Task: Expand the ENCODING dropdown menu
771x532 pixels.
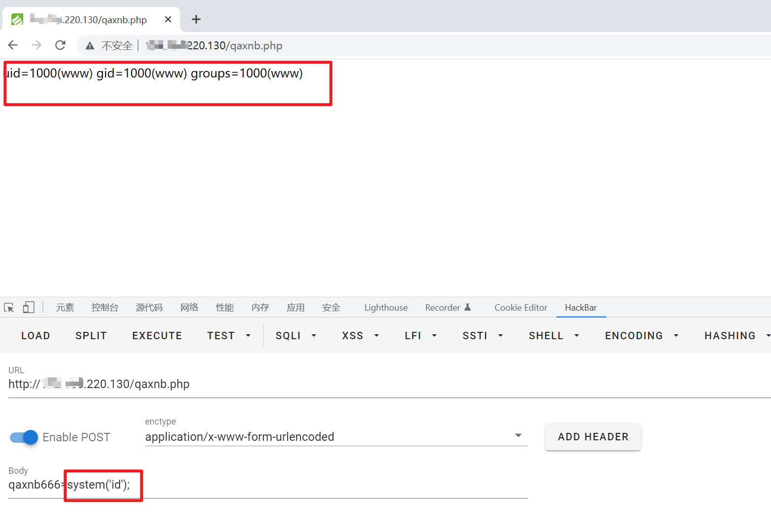Action: click(642, 336)
